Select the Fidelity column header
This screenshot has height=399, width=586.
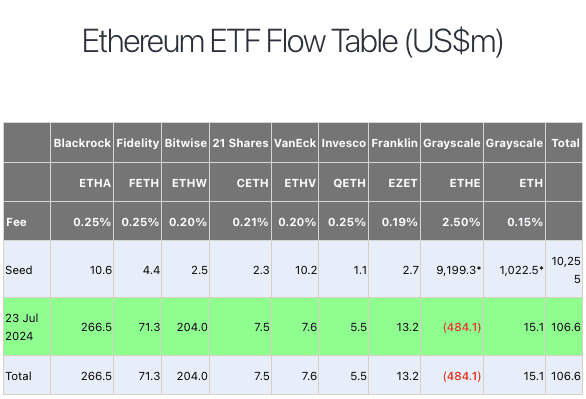coord(138,143)
